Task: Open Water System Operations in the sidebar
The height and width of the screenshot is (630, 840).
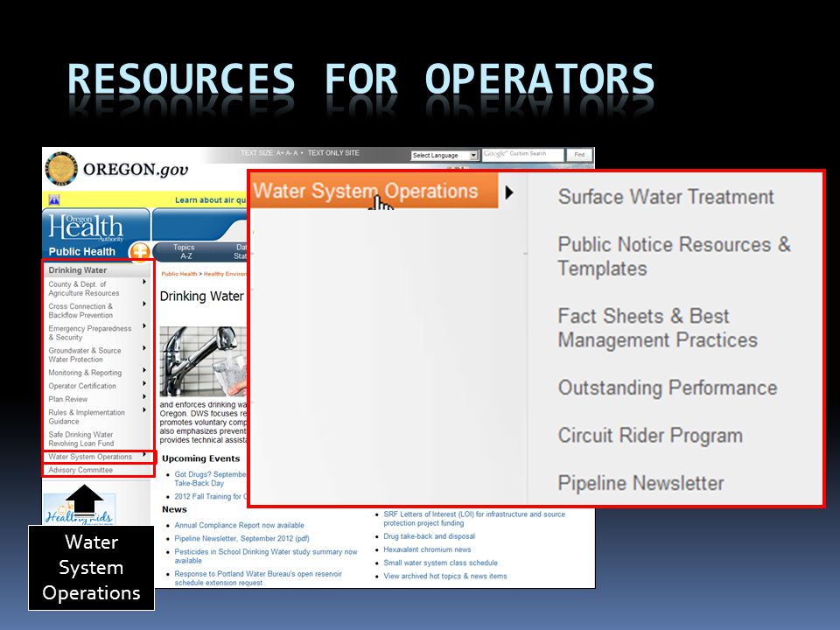Action: [x=90, y=457]
